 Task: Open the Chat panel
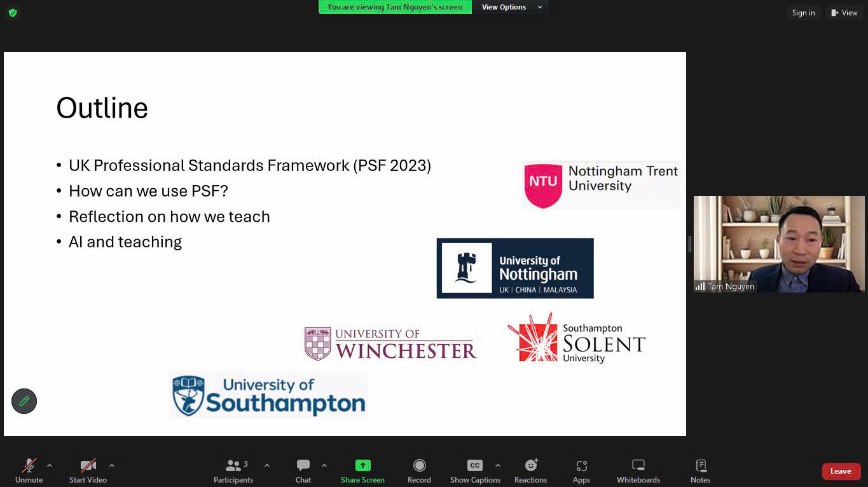(x=303, y=471)
